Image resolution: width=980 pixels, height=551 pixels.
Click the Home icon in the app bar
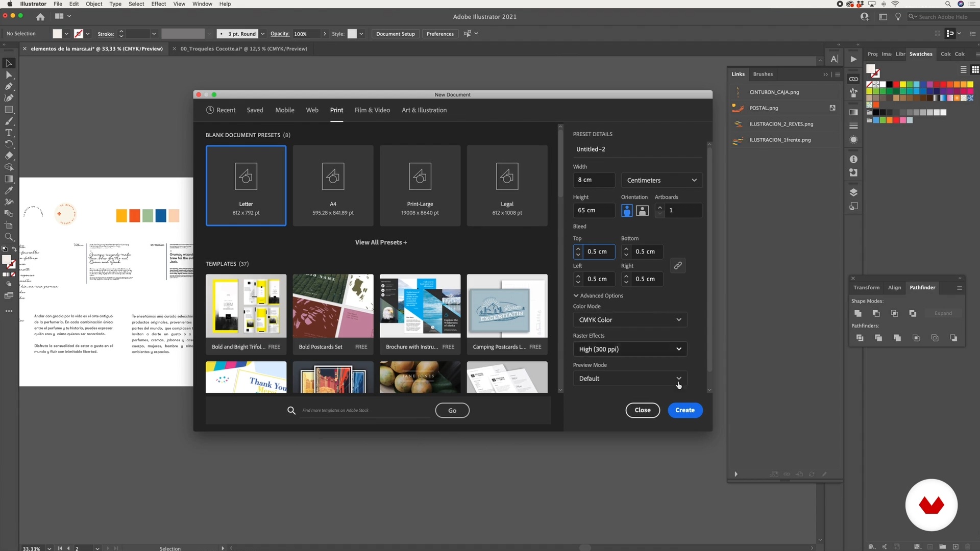(40, 17)
